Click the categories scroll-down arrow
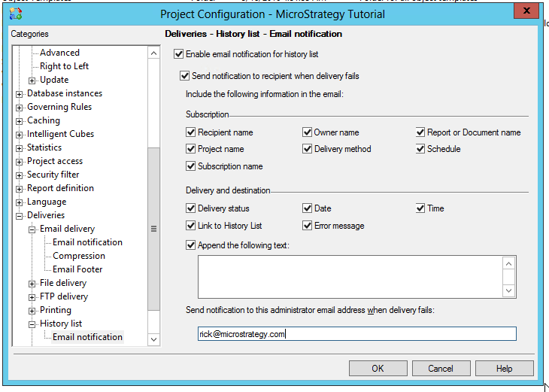The height and width of the screenshot is (392, 549). point(153,339)
